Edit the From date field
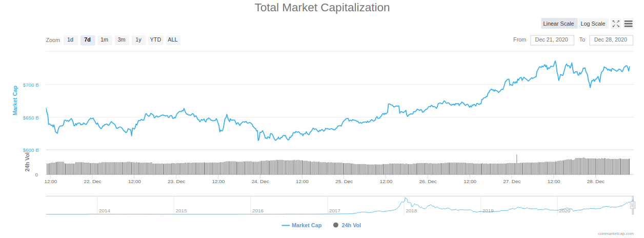This screenshot has height=238, width=644. 552,40
